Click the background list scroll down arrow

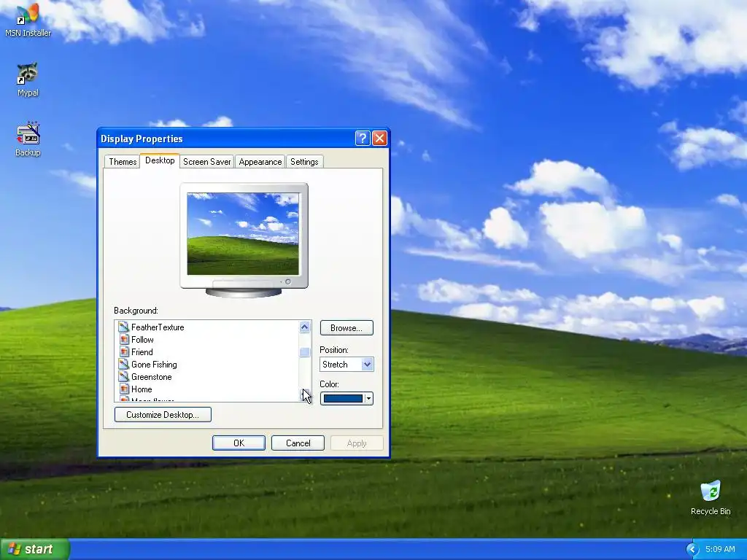(x=304, y=394)
